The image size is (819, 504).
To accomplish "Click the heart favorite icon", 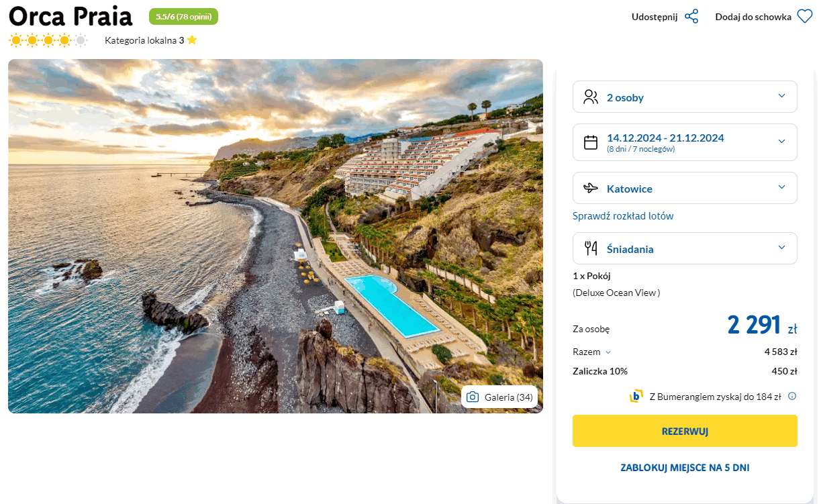I will (804, 17).
